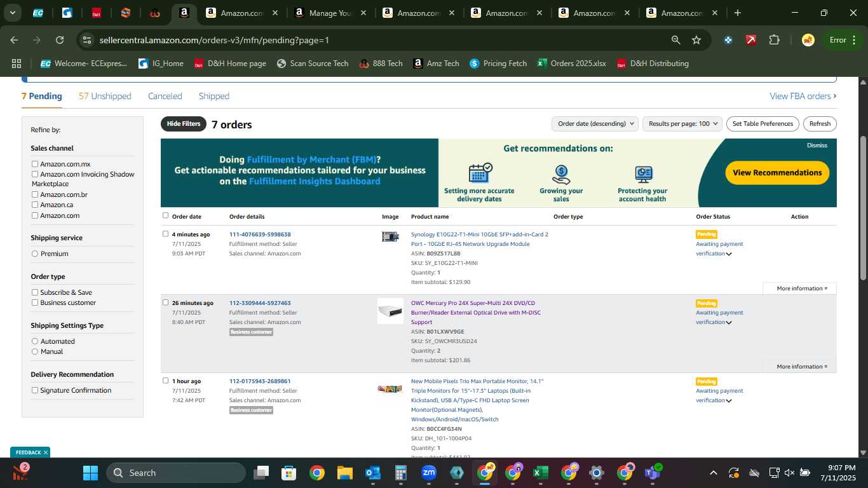Dismiss the FBM recommendations banner
This screenshot has height=488, width=868.
point(817,146)
